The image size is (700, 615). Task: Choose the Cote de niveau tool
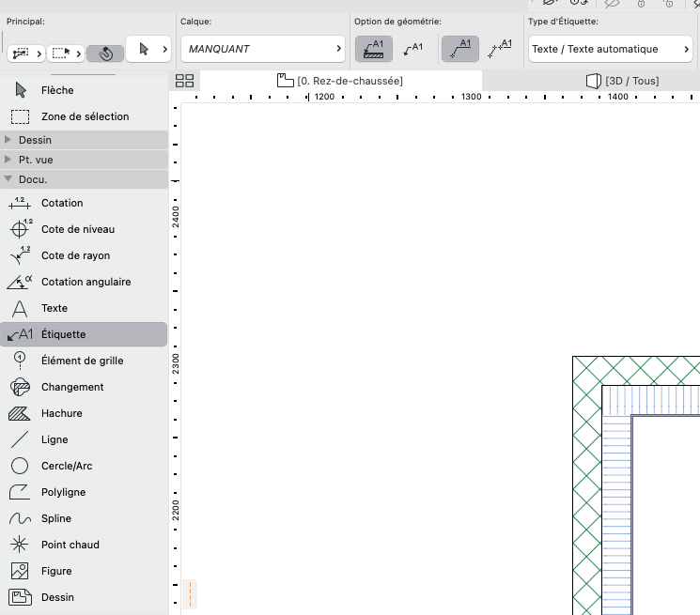tap(84, 229)
